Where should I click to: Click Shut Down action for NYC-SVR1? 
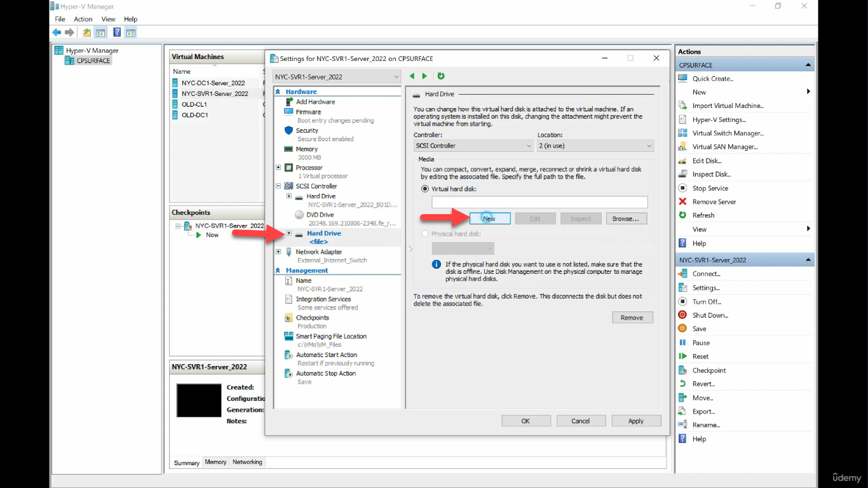click(710, 315)
